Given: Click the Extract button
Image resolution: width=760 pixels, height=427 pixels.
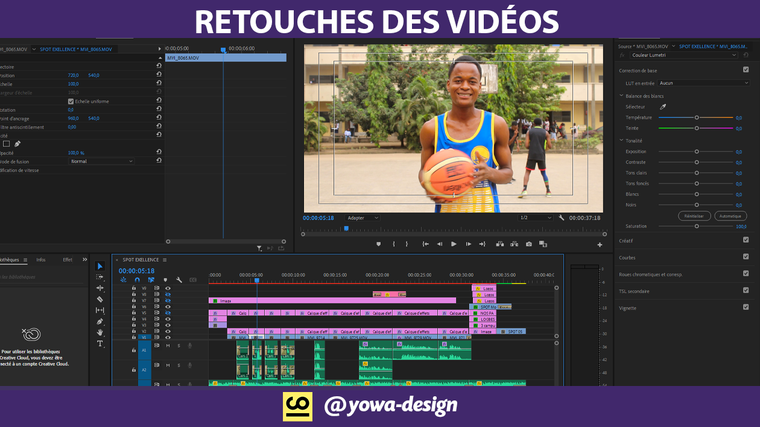Looking at the screenshot, I should pyautogui.click(x=514, y=244).
